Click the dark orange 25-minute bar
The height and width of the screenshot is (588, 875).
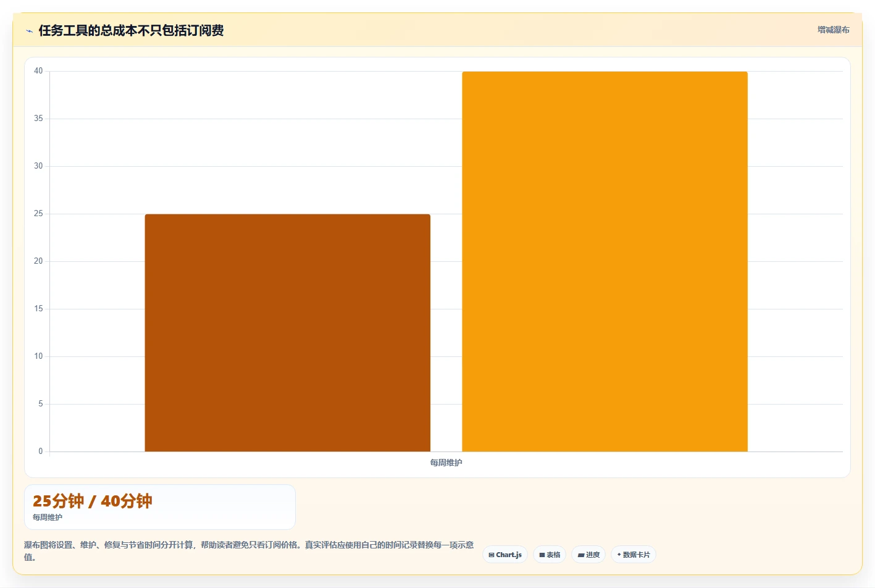pyautogui.click(x=287, y=333)
